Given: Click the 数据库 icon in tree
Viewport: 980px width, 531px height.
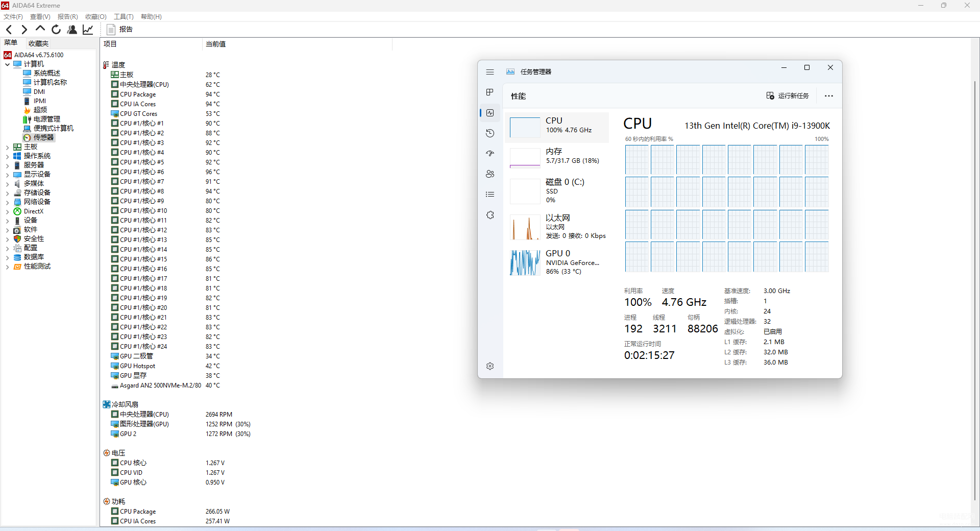Looking at the screenshot, I should click(x=17, y=257).
